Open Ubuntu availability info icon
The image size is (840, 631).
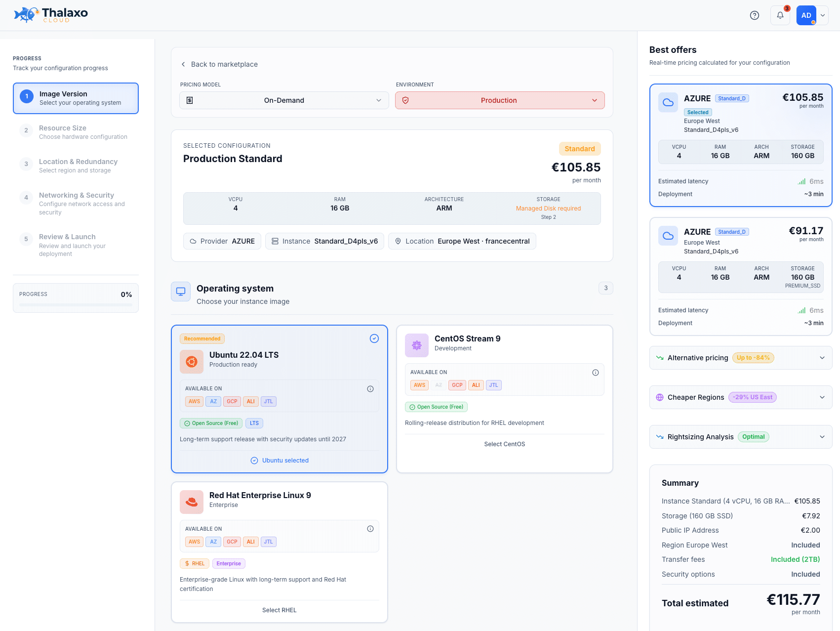point(370,389)
